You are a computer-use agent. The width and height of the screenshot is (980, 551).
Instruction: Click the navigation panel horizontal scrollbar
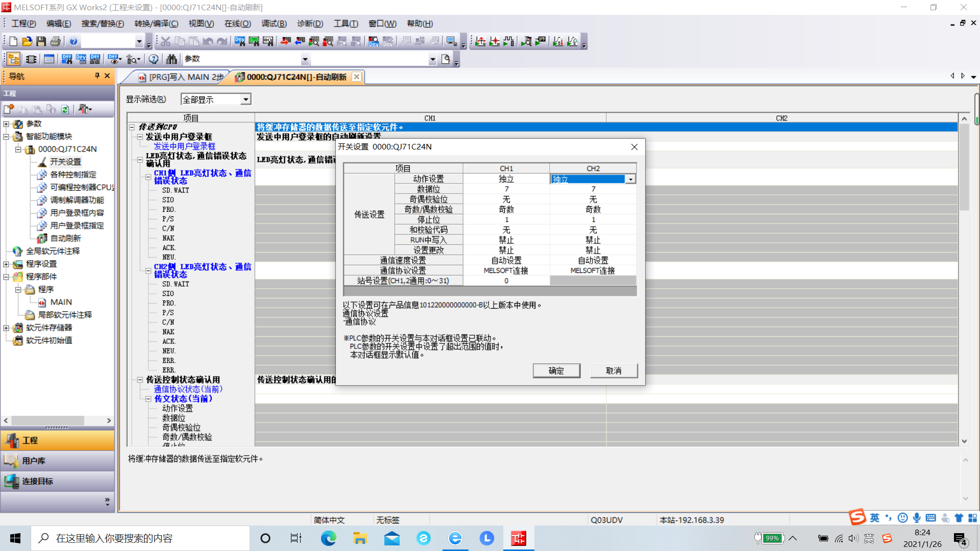(48, 420)
